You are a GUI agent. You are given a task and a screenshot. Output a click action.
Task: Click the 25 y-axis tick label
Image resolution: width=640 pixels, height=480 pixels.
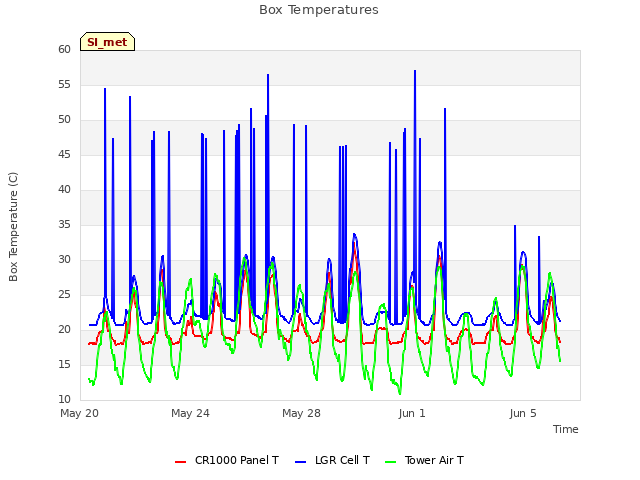pos(64,294)
